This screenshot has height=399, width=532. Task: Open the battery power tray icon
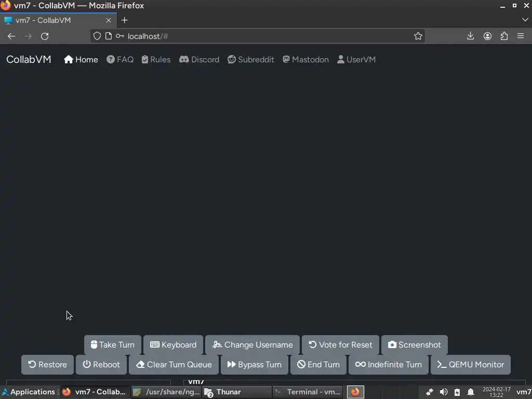[457, 392]
